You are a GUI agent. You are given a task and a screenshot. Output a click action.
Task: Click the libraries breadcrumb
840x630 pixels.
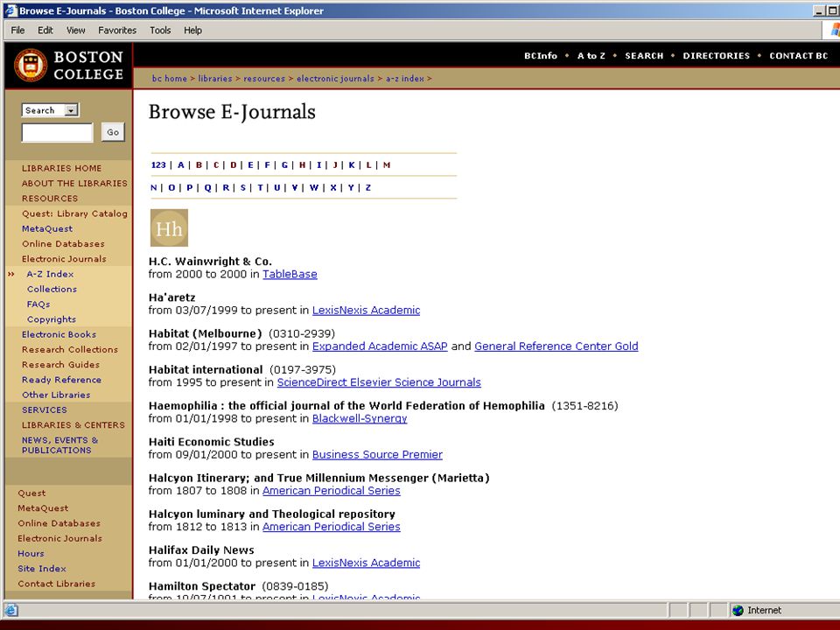coord(215,78)
